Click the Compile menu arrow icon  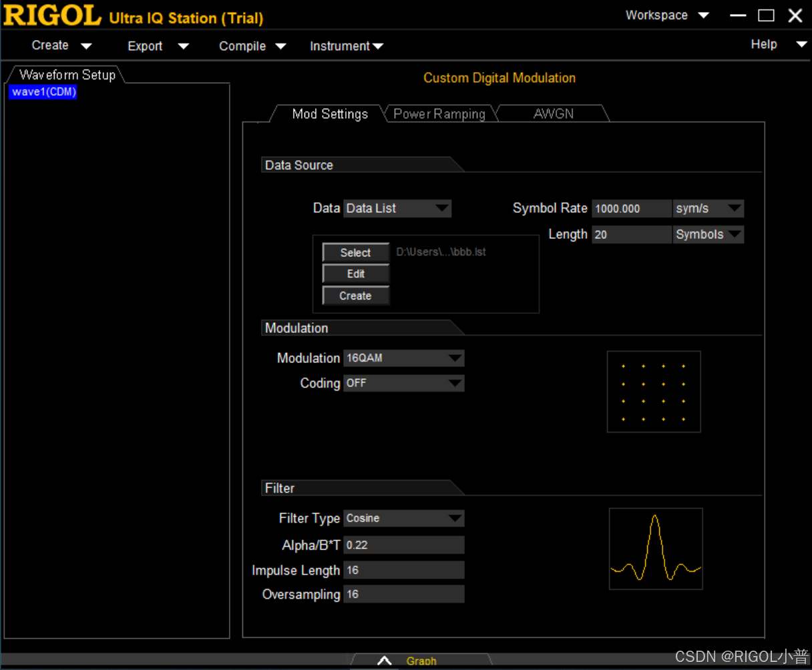(280, 47)
